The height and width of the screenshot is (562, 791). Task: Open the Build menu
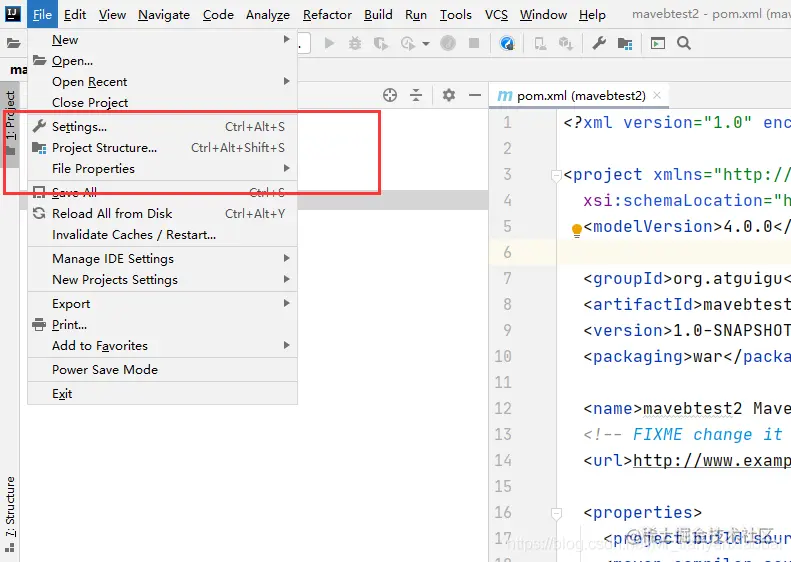[x=378, y=15]
